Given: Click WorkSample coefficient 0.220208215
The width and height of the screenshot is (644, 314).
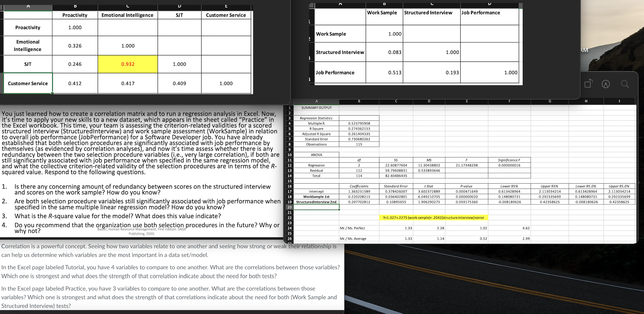Looking at the screenshot, I should pyautogui.click(x=359, y=197).
